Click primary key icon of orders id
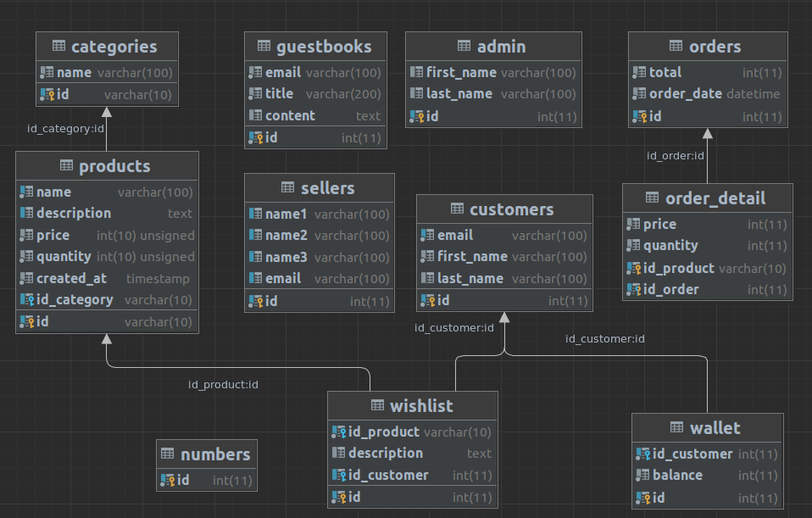812x518 pixels. [640, 116]
